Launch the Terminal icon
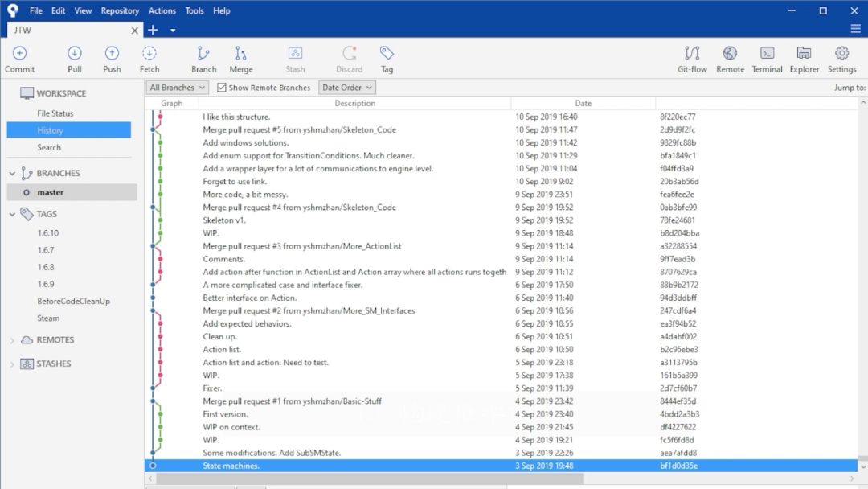This screenshot has height=489, width=868. [767, 60]
